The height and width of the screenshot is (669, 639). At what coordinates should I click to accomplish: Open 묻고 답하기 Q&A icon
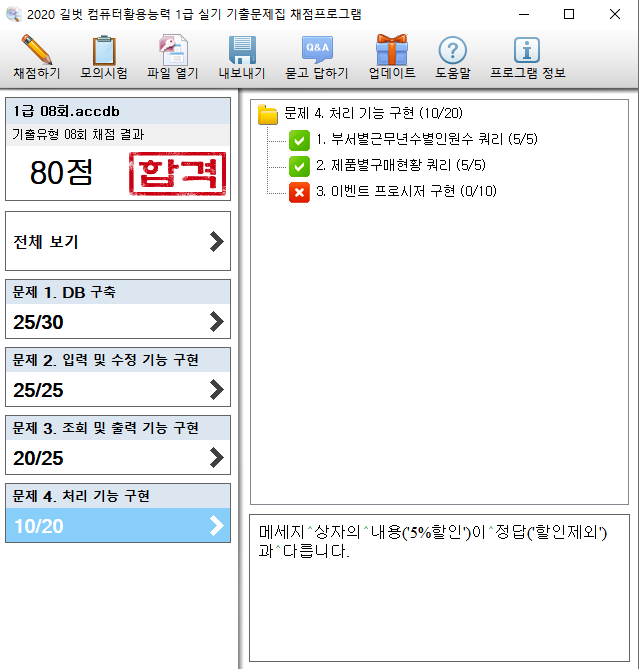pyautogui.click(x=317, y=50)
